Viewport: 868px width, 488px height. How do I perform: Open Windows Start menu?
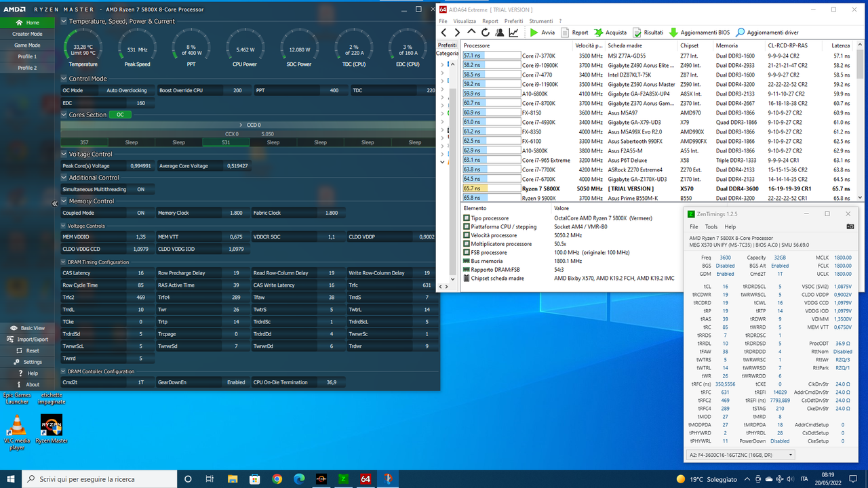[x=12, y=479]
